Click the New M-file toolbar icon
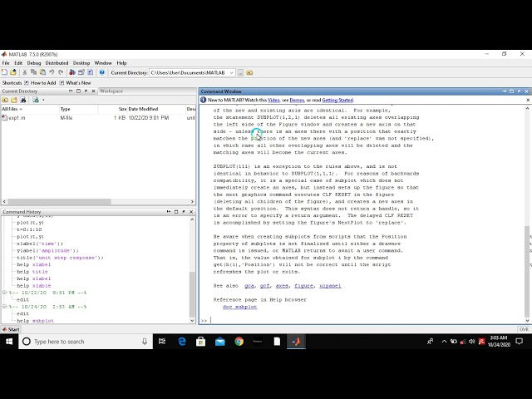 (4, 72)
